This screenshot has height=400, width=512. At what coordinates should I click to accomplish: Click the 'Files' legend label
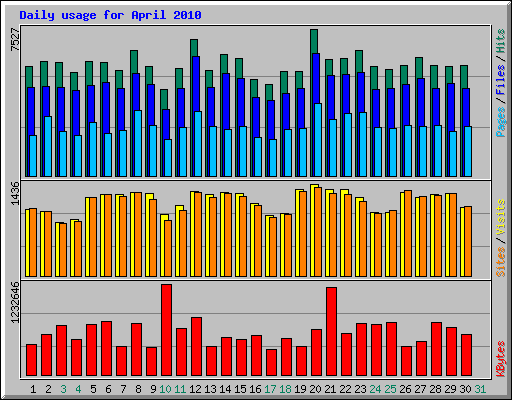pyautogui.click(x=501, y=80)
